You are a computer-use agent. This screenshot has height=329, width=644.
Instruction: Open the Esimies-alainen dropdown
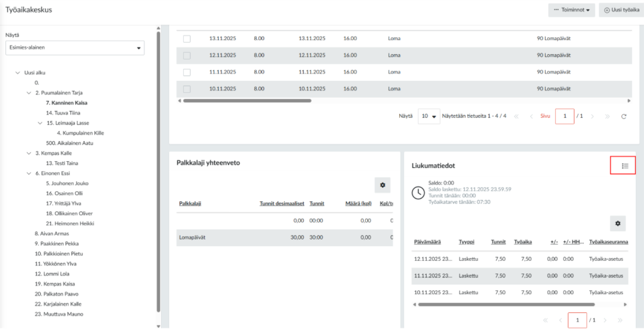(74, 48)
